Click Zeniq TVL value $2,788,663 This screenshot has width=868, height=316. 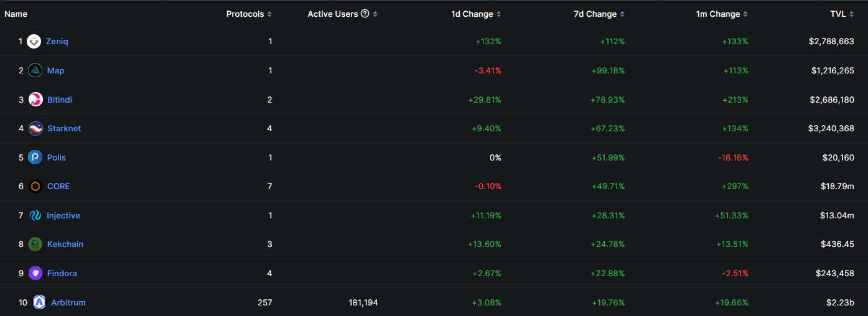pyautogui.click(x=831, y=42)
